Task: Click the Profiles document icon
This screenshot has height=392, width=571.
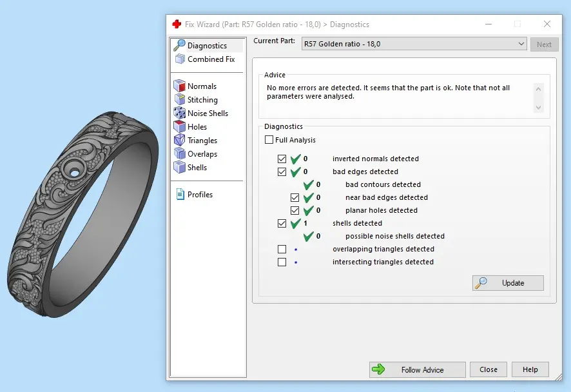Action: tap(180, 194)
